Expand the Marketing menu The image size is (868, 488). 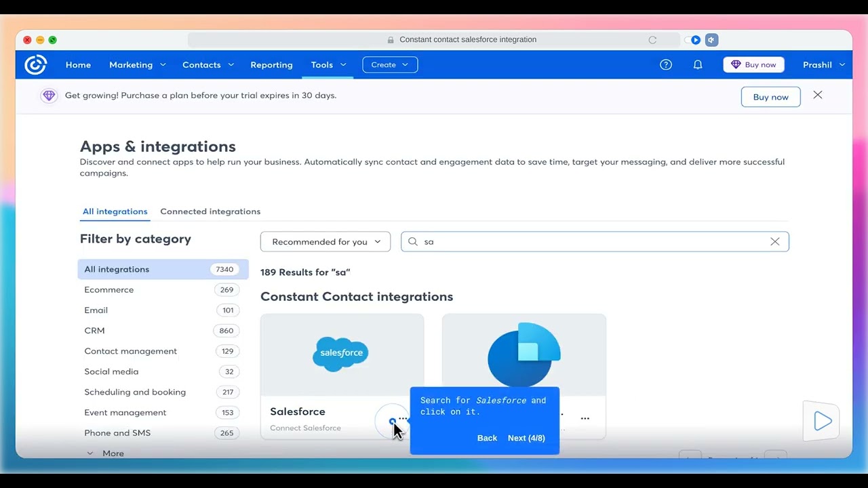[x=138, y=65]
